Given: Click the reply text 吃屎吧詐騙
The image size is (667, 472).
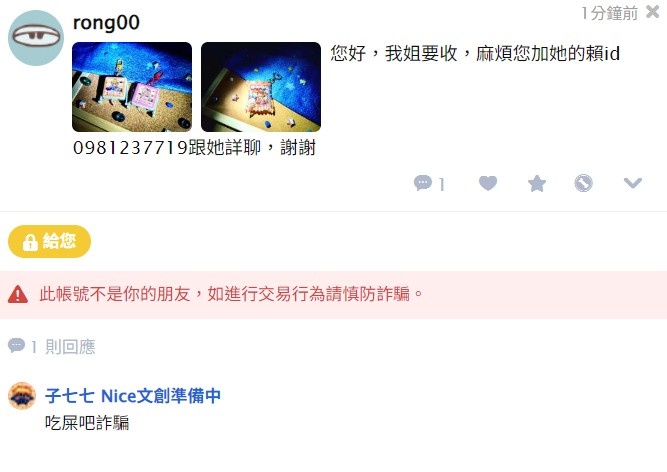Looking at the screenshot, I should [x=87, y=423].
